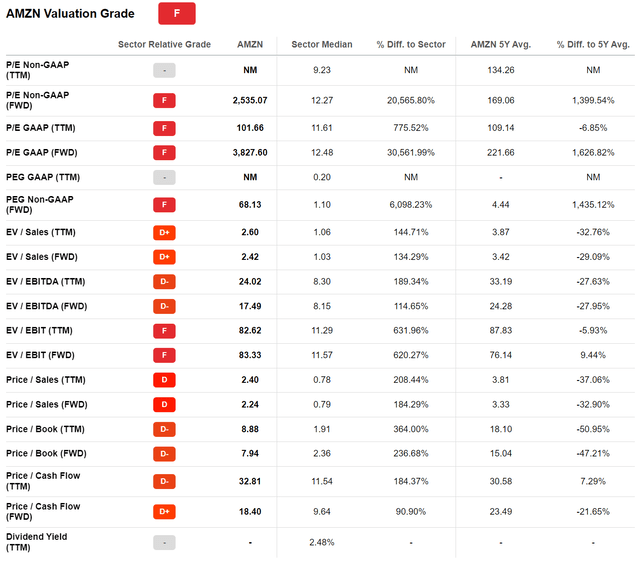The image size is (640, 564).
Task: Click the D+ badge for Price / Cash Flow (FWD)
Action: [x=164, y=512]
